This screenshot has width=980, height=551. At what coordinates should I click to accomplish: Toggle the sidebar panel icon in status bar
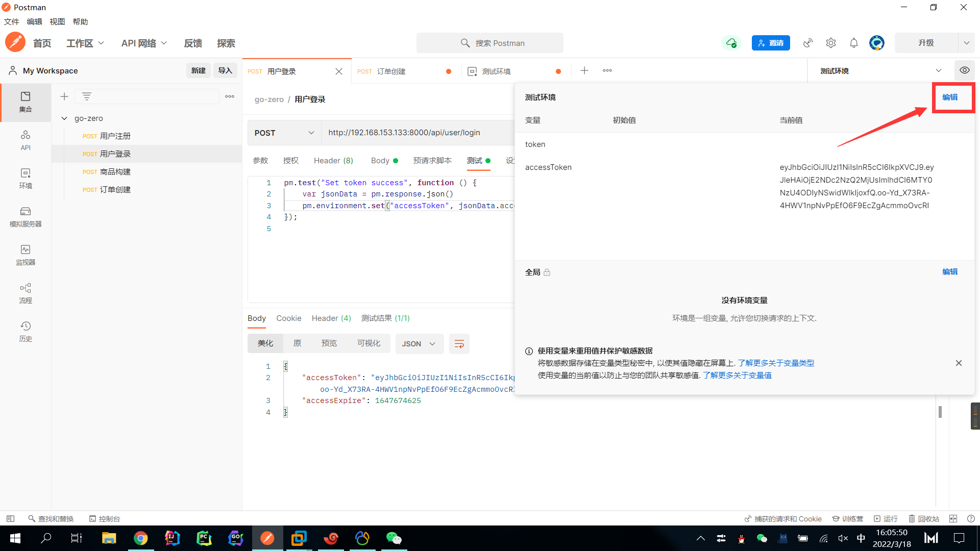click(10, 518)
